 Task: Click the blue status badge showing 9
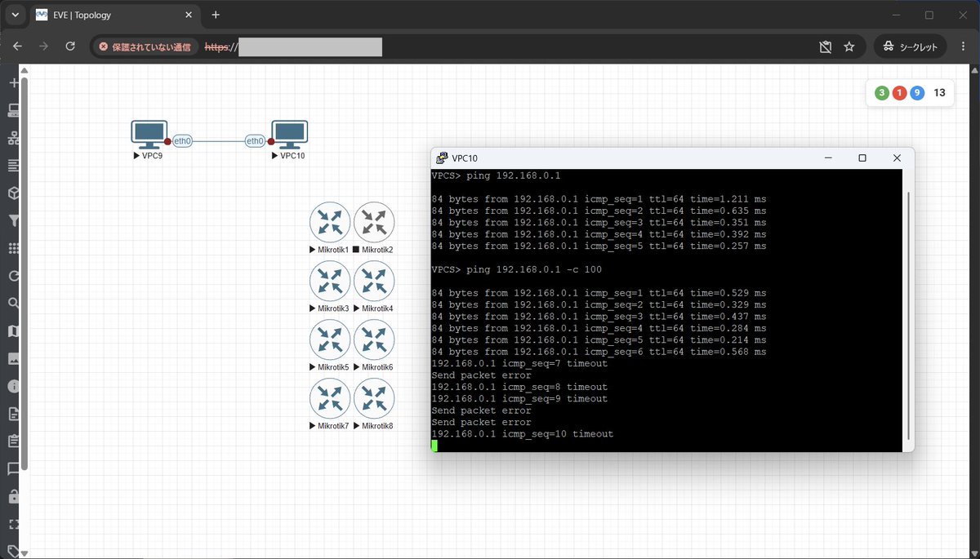point(917,93)
